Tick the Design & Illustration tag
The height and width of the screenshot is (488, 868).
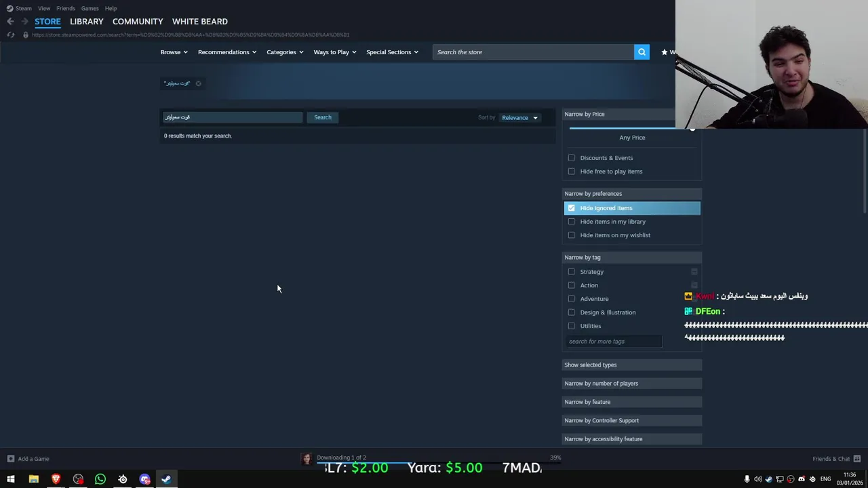[572, 312]
